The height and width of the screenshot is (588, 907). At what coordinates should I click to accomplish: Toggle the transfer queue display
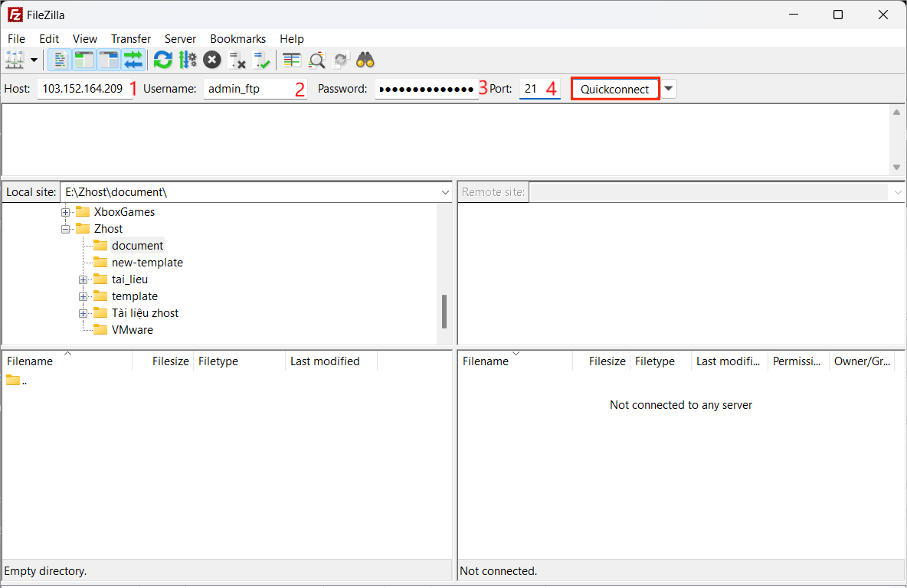[133, 60]
